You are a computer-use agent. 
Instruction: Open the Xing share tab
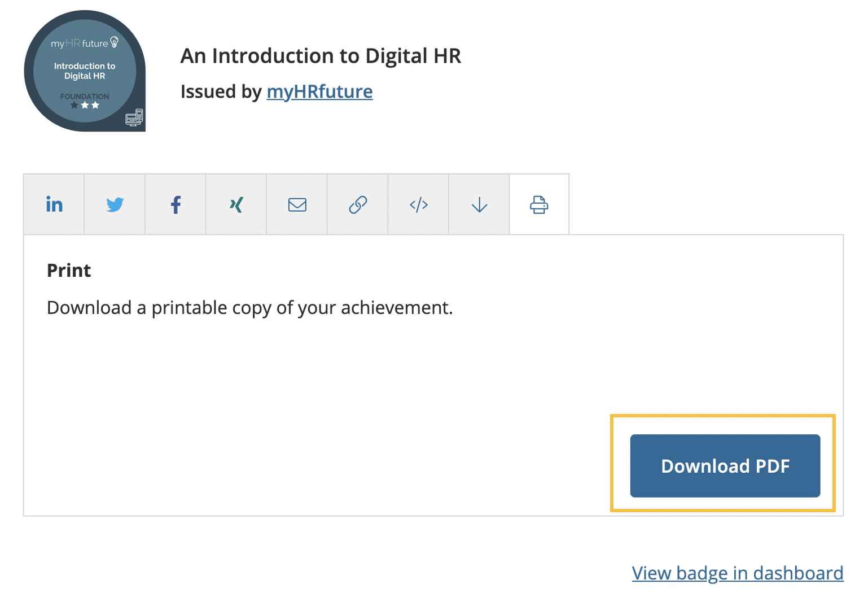pyautogui.click(x=236, y=204)
